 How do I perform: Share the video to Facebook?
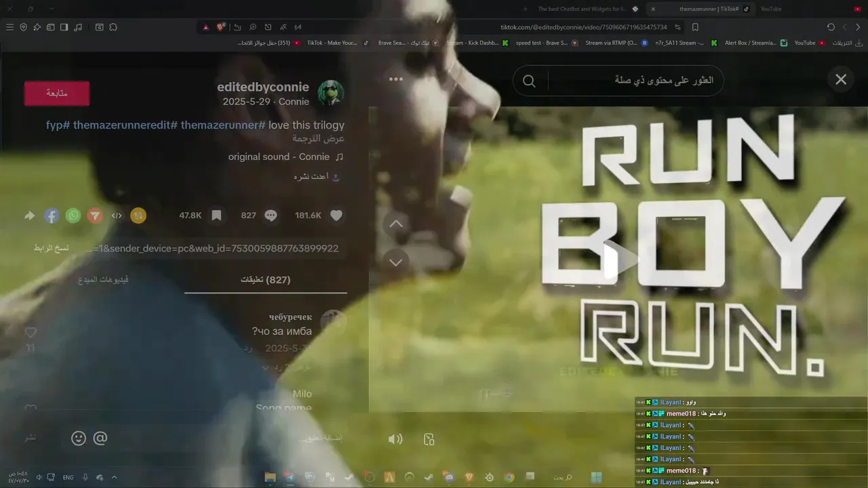tap(52, 216)
